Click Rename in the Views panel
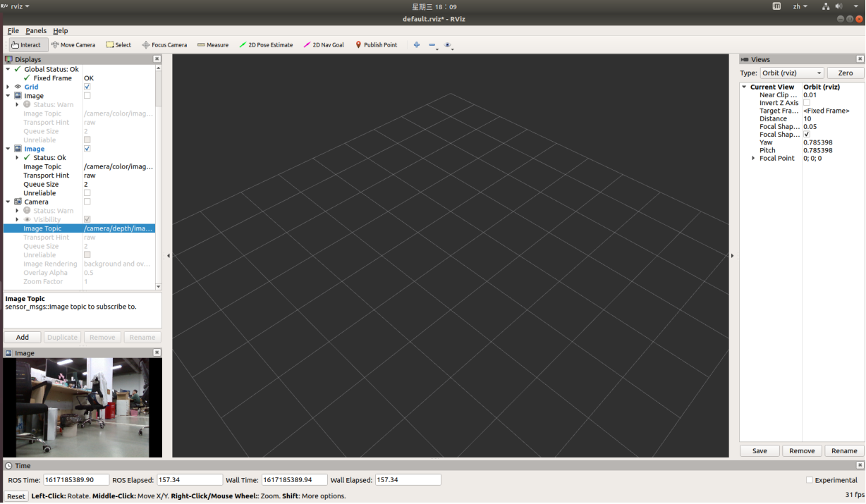Image resolution: width=866 pixels, height=504 pixels. (x=844, y=451)
